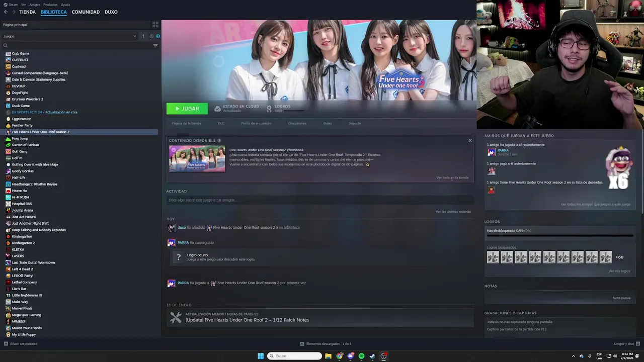Select Lethal Company in the library list
The width and height of the screenshot is (644, 362).
(24, 282)
